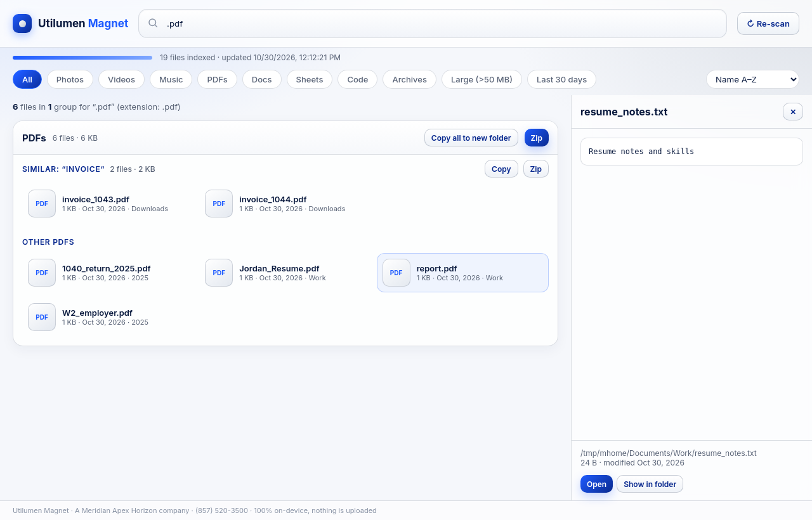Click the search magnifier icon
The height and width of the screenshot is (520, 812).
[x=153, y=23]
